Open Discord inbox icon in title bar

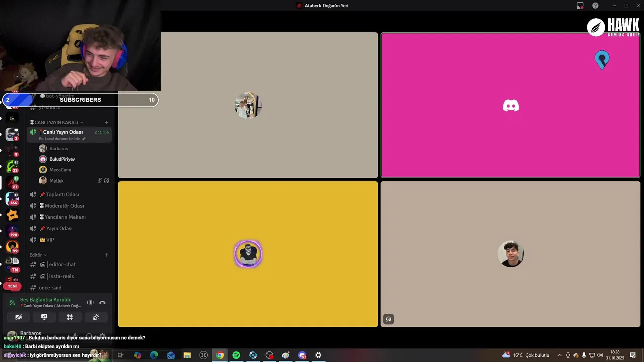point(580,6)
